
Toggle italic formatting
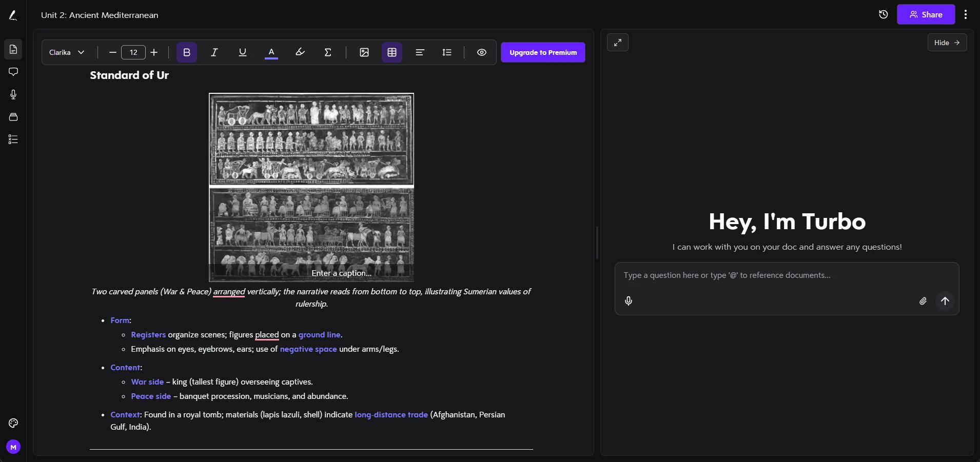(x=214, y=52)
